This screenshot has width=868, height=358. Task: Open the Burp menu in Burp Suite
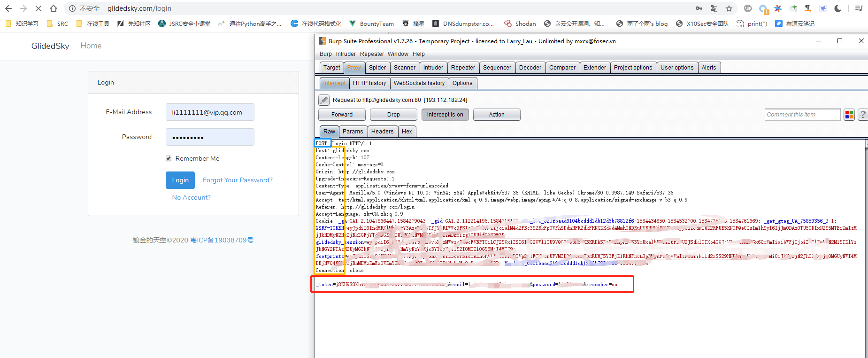tap(326, 54)
